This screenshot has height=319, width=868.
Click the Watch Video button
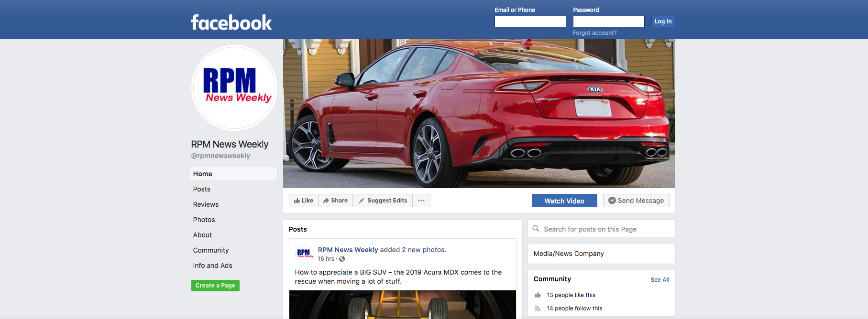point(564,201)
